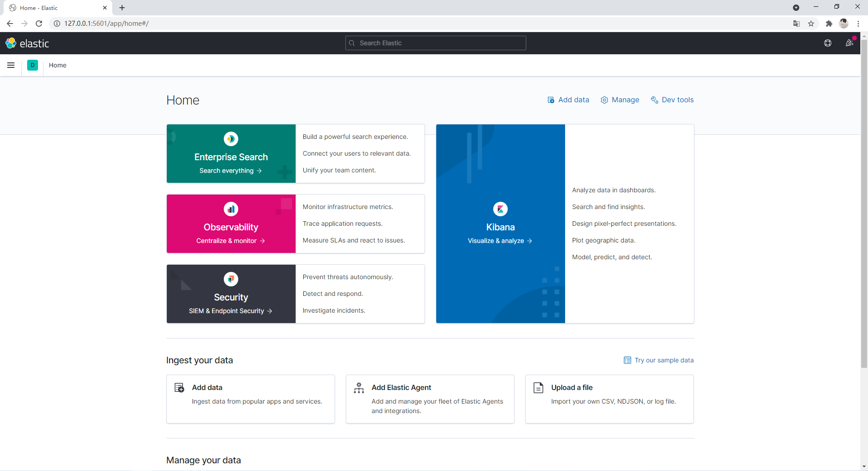Click the Add data card icon
Image resolution: width=868 pixels, height=471 pixels.
click(179, 388)
